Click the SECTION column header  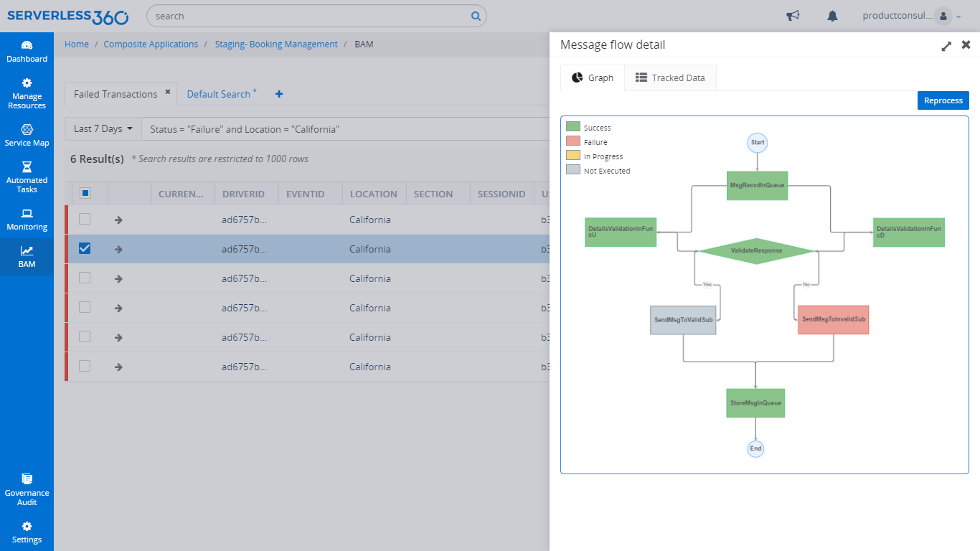pyautogui.click(x=433, y=194)
